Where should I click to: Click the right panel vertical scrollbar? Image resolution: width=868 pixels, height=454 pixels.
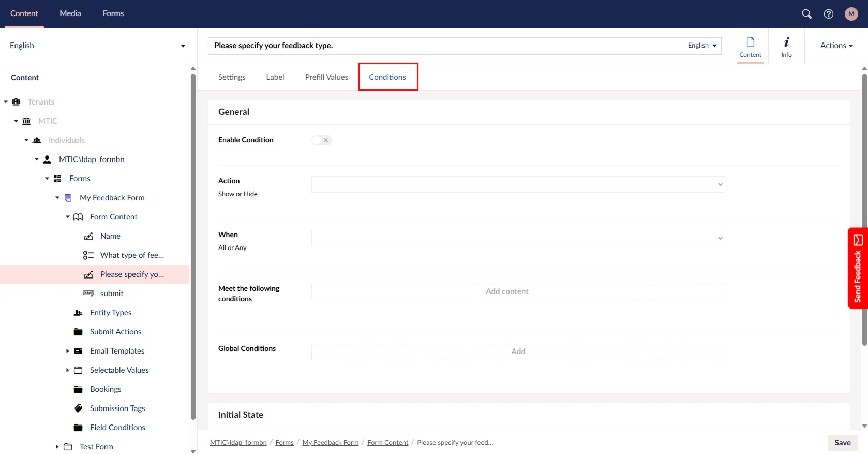[864, 207]
